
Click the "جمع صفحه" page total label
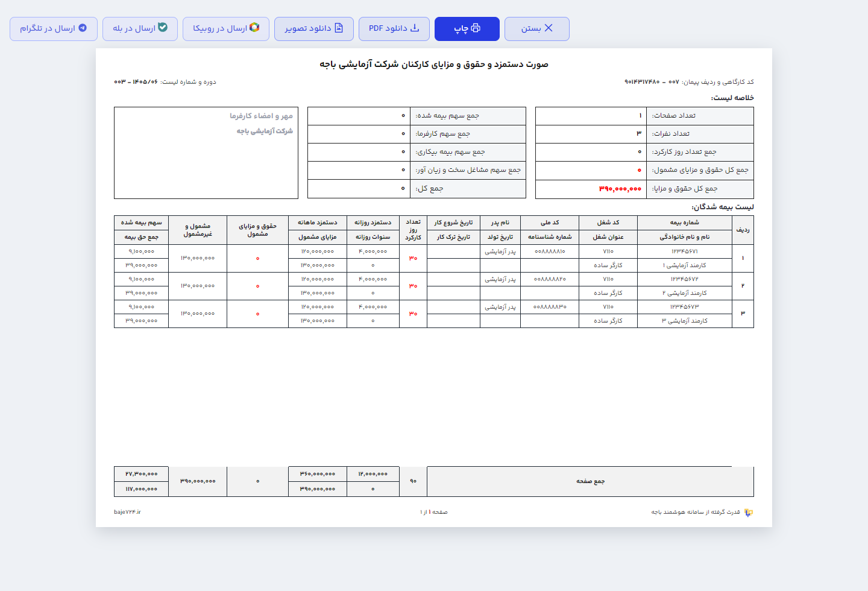(591, 481)
